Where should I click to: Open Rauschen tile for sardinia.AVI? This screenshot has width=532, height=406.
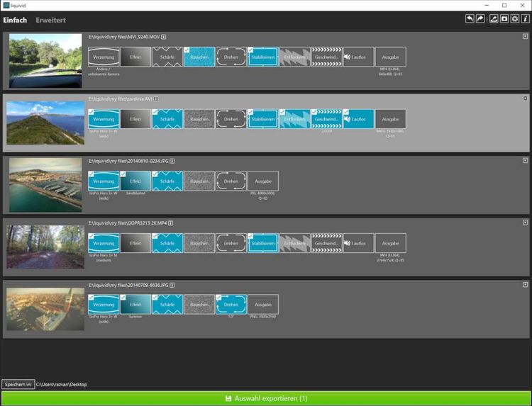199,119
